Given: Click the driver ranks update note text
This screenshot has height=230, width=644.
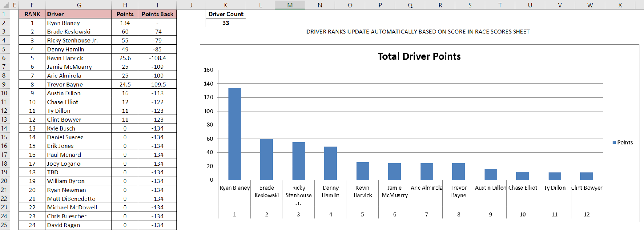Looking at the screenshot, I should (x=418, y=32).
